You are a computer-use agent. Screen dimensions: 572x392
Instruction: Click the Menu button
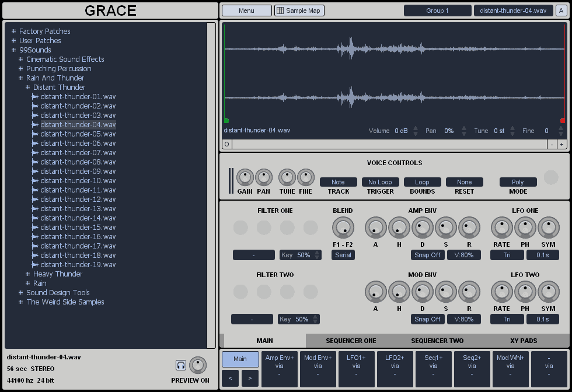[246, 10]
